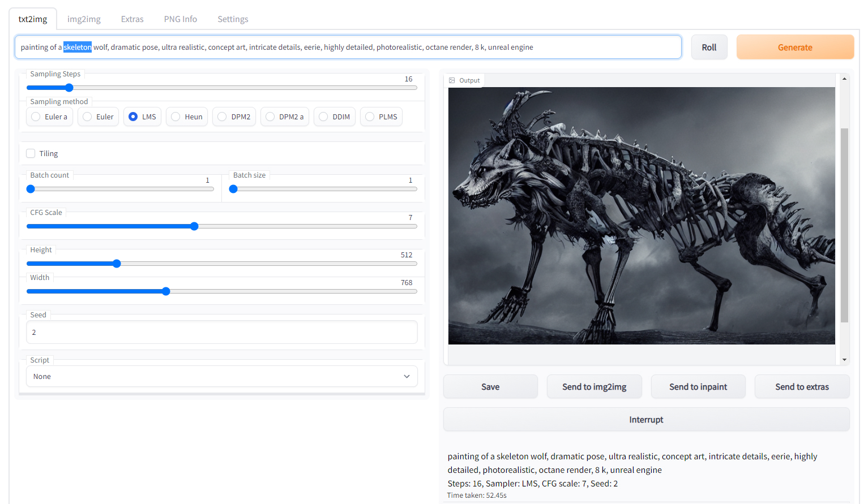Click the Sampling Steps value 16
This screenshot has width=868, height=504.
click(408, 79)
